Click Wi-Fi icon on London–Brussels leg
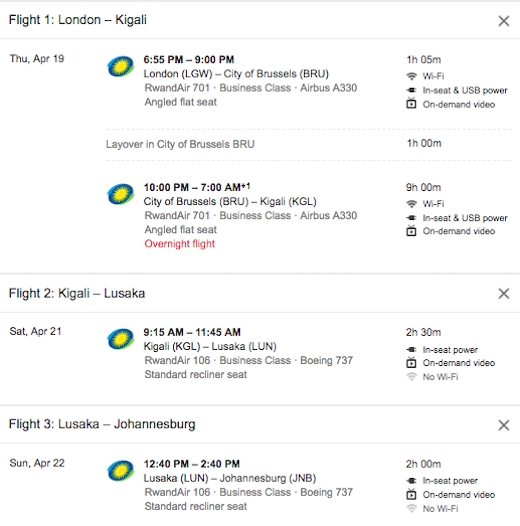 [411, 76]
